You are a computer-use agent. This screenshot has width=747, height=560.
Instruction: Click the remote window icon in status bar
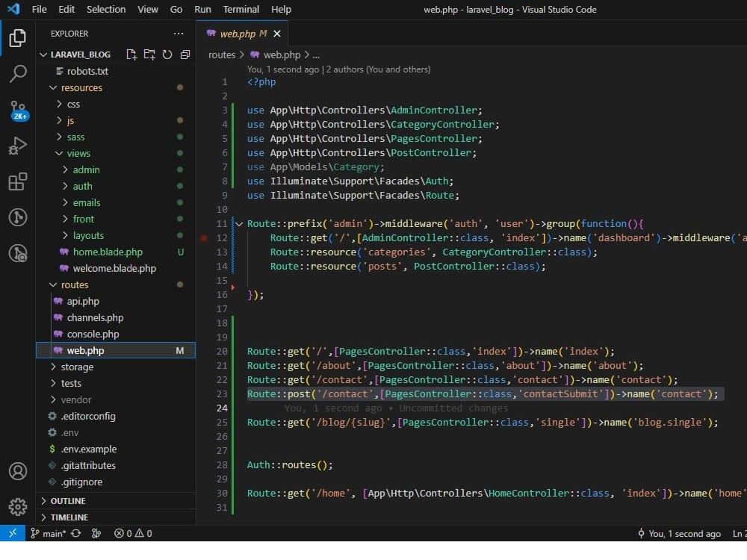[13, 533]
